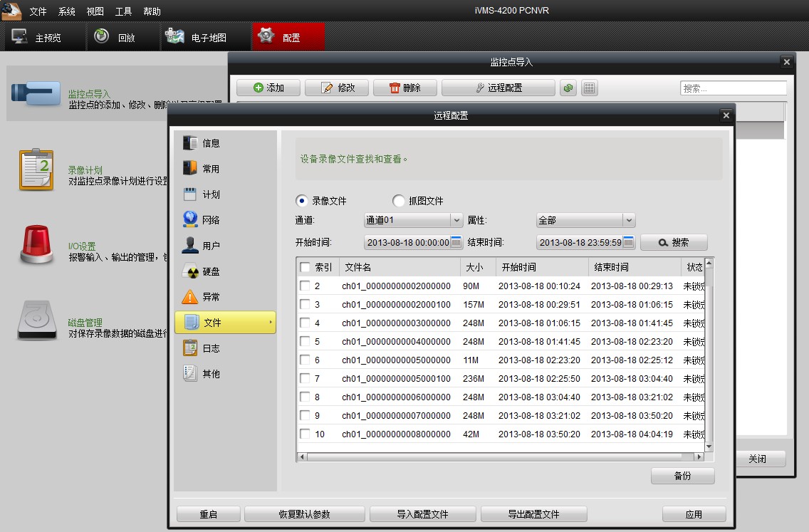Click the 监控点导入 camera icon
This screenshot has height=532, width=809.
(x=36, y=94)
